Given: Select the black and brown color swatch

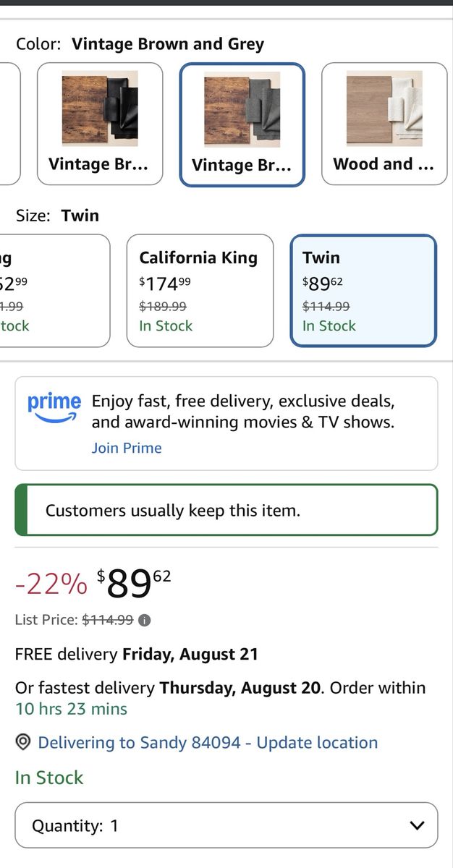Looking at the screenshot, I should click(100, 124).
